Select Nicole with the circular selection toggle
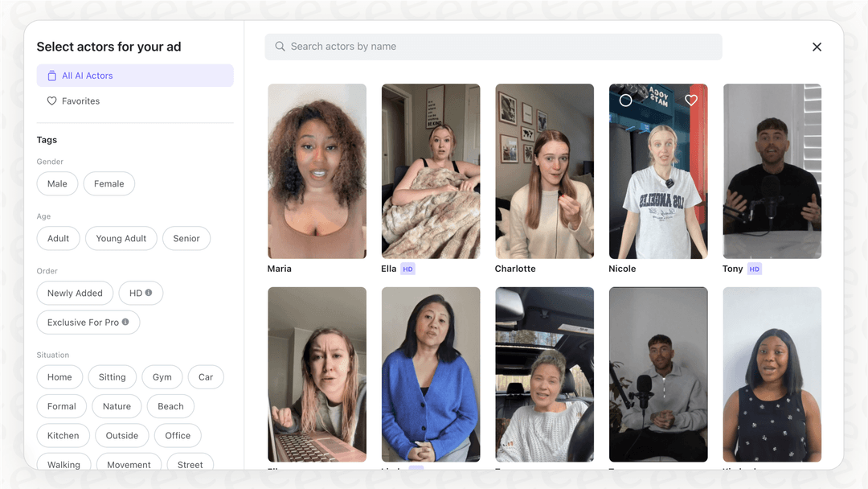The image size is (868, 489). [x=626, y=100]
